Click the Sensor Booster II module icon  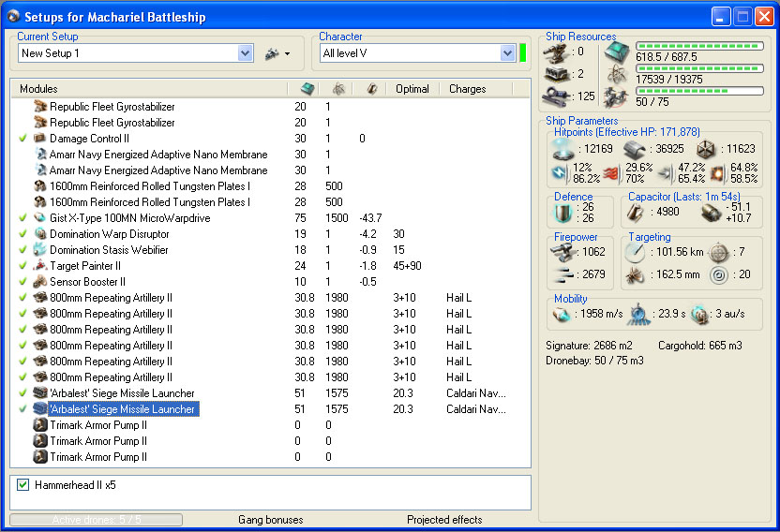pyautogui.click(x=40, y=282)
